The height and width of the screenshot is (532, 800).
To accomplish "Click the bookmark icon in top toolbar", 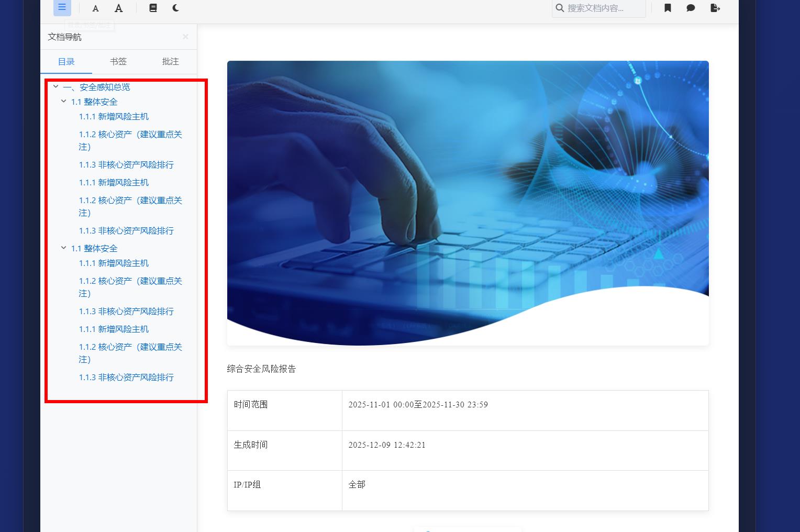I will 668,8.
